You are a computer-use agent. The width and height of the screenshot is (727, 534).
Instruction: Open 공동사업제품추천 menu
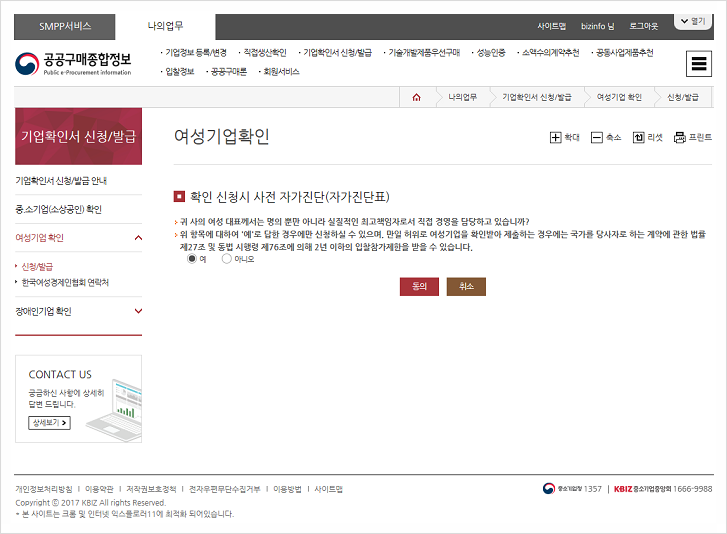(624, 53)
